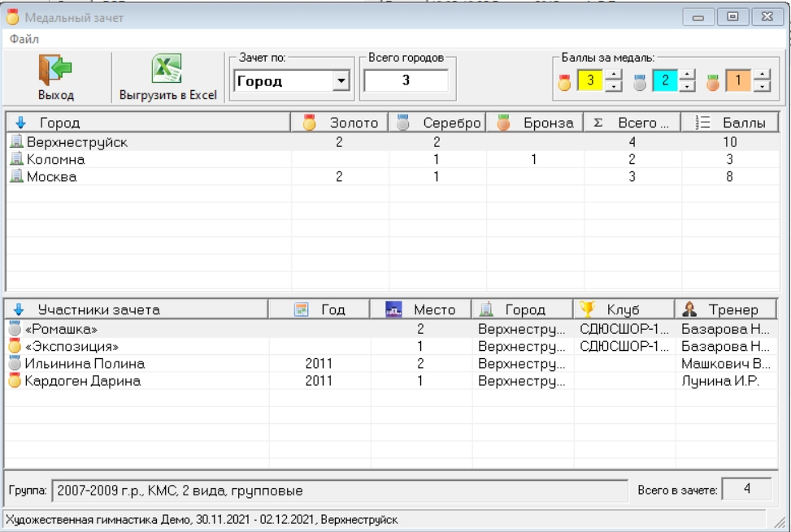
Task: Click the Всего городов value field
Action: (406, 80)
